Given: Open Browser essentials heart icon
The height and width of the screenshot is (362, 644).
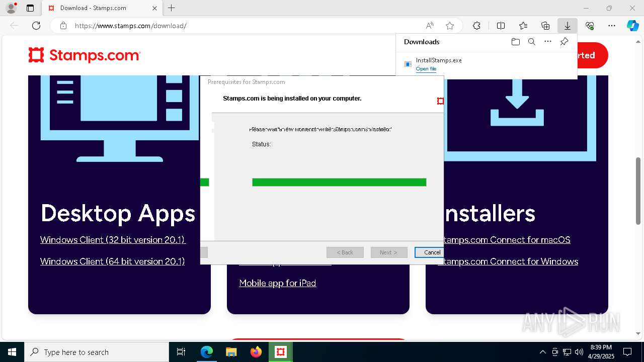Looking at the screenshot, I should pos(590,26).
